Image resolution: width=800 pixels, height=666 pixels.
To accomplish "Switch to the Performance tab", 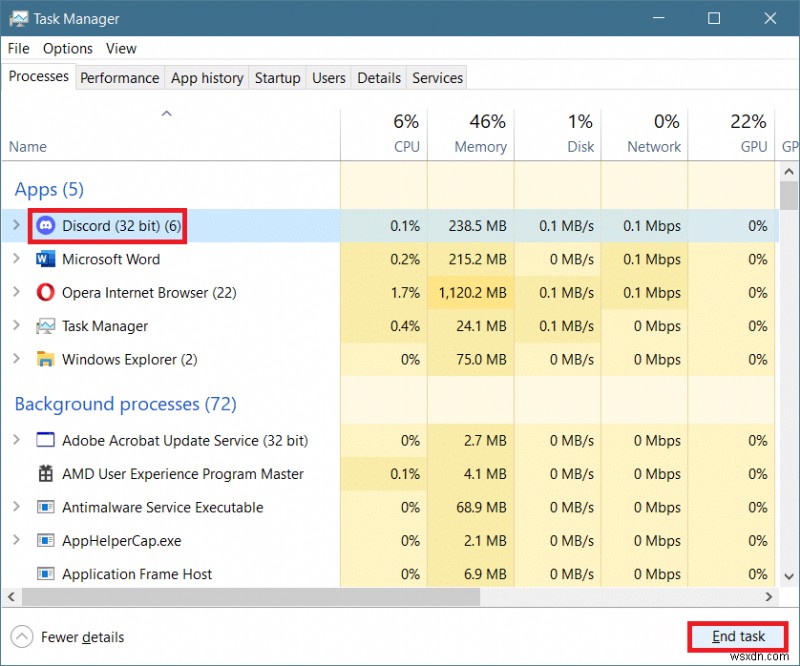I will pos(119,78).
